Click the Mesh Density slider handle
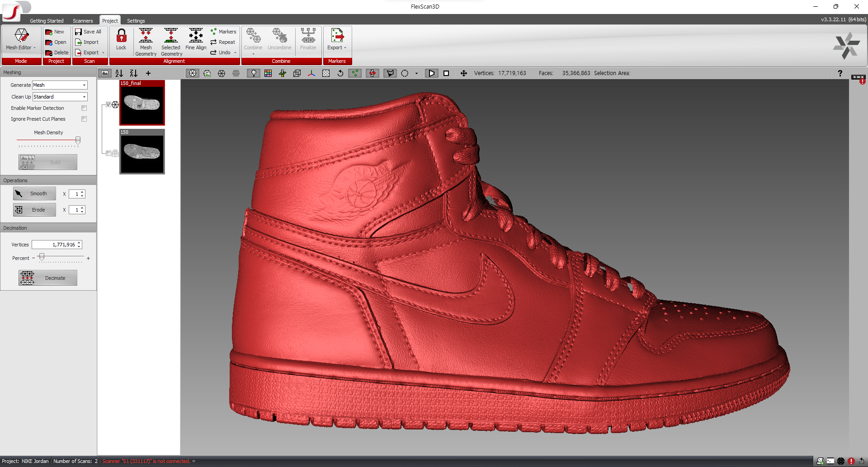This screenshot has width=868, height=467. (x=78, y=141)
